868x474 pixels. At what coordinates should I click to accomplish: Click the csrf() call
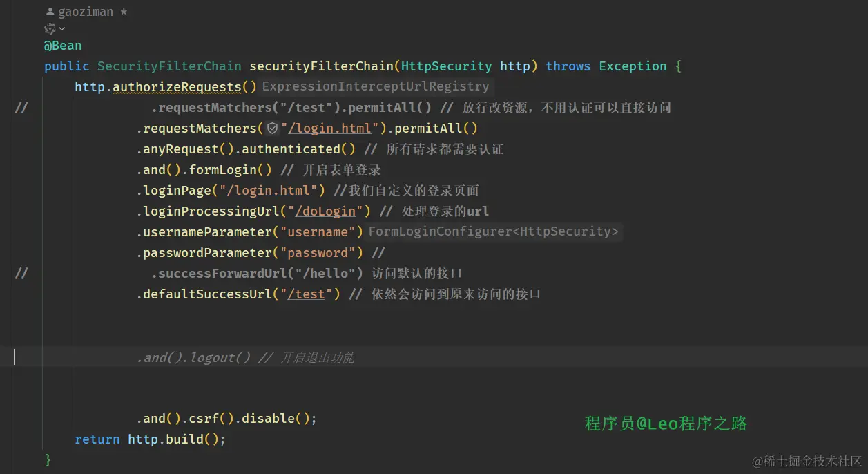(211, 419)
